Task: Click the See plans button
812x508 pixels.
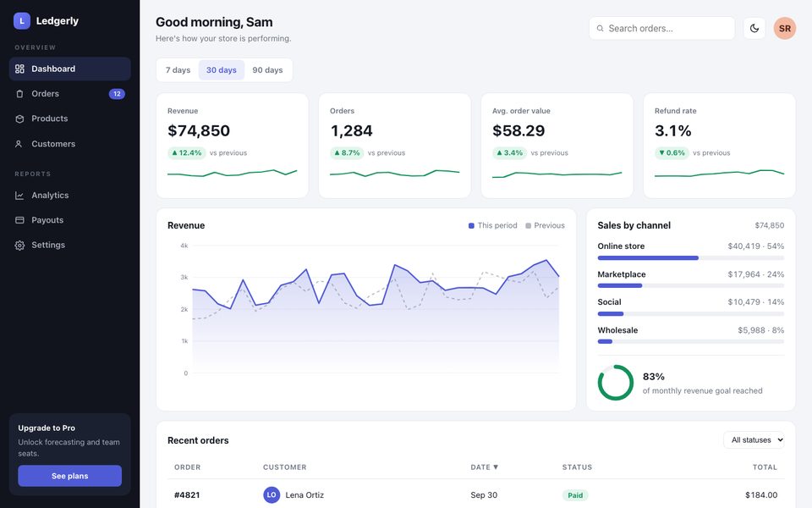Action: pos(70,476)
